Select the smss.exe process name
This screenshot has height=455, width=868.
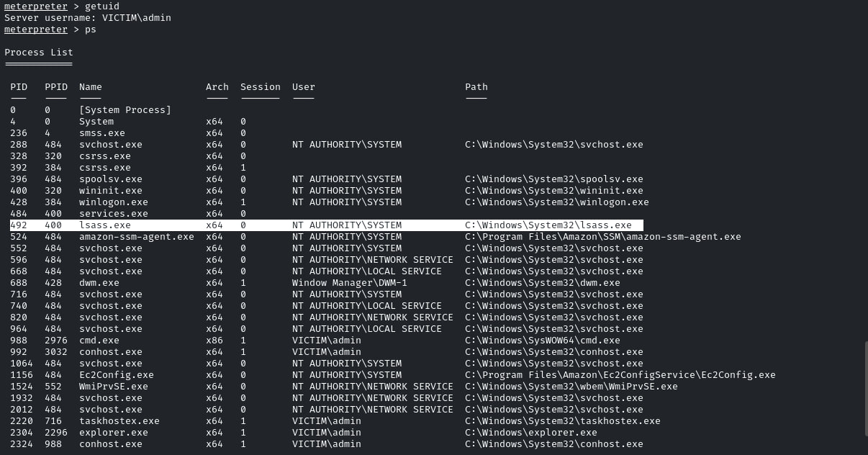[x=102, y=133]
